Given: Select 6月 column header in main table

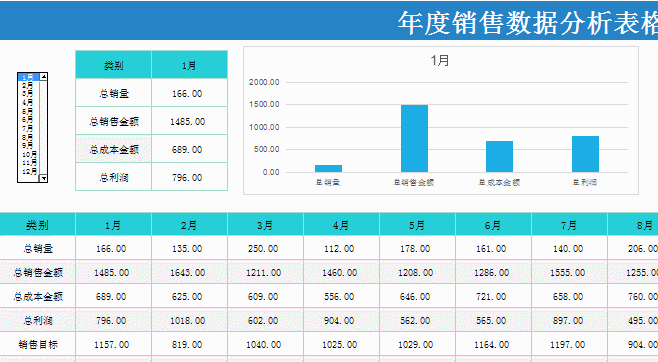Looking at the screenshot, I should [493, 225].
